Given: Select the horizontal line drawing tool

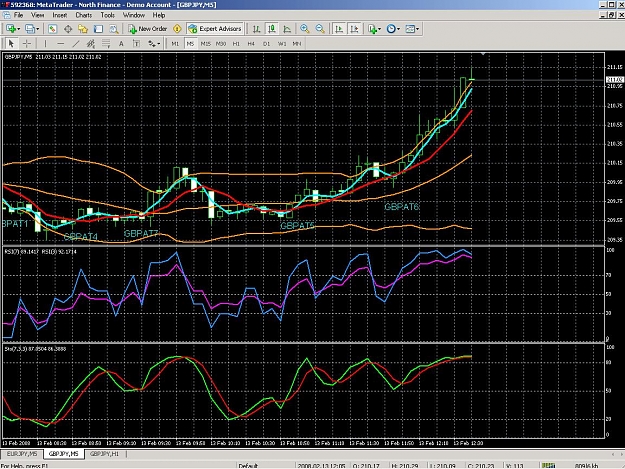Looking at the screenshot, I should click(x=61, y=43).
